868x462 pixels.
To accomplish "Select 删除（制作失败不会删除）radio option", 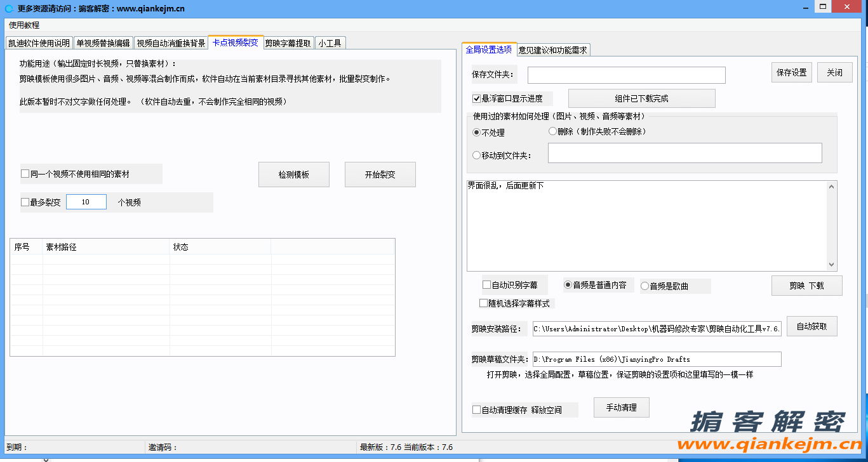I will pyautogui.click(x=552, y=131).
